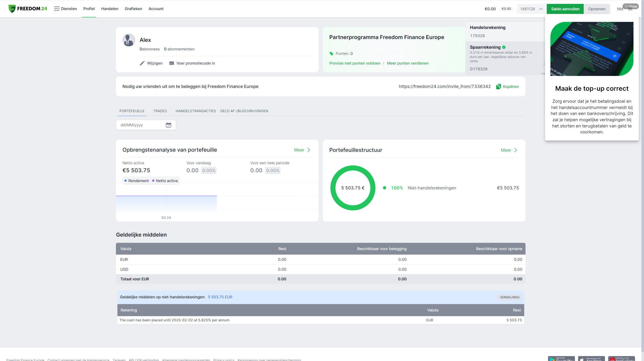Viewport: 644px width, 361px height.
Task: Click the Kopiëren copy icon
Action: tap(498, 86)
